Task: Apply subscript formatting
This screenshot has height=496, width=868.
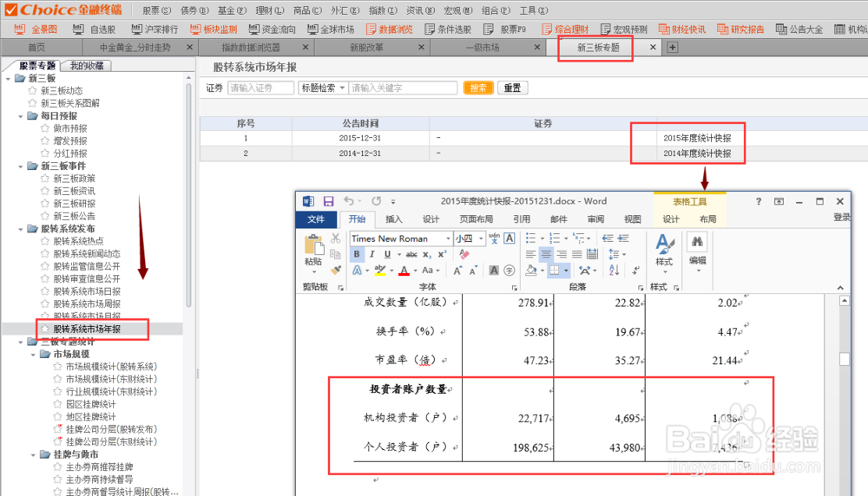Action: [427, 254]
